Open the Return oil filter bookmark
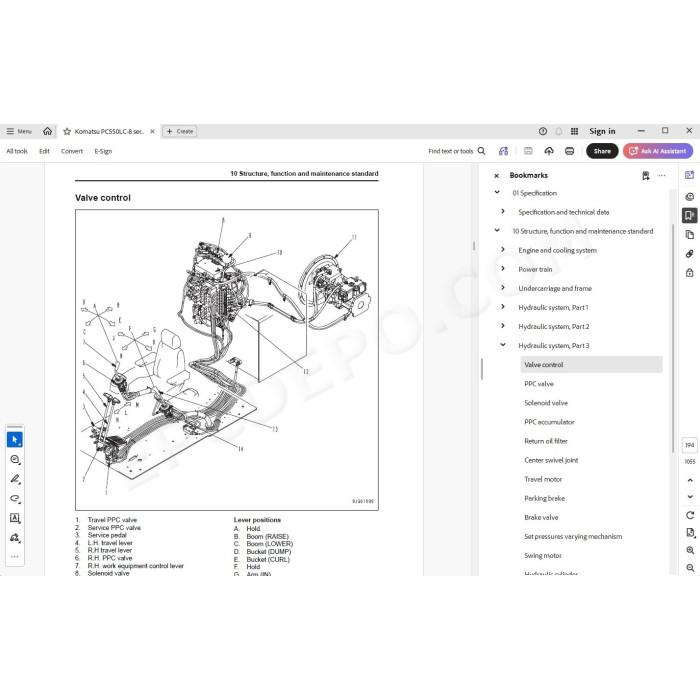 click(546, 441)
